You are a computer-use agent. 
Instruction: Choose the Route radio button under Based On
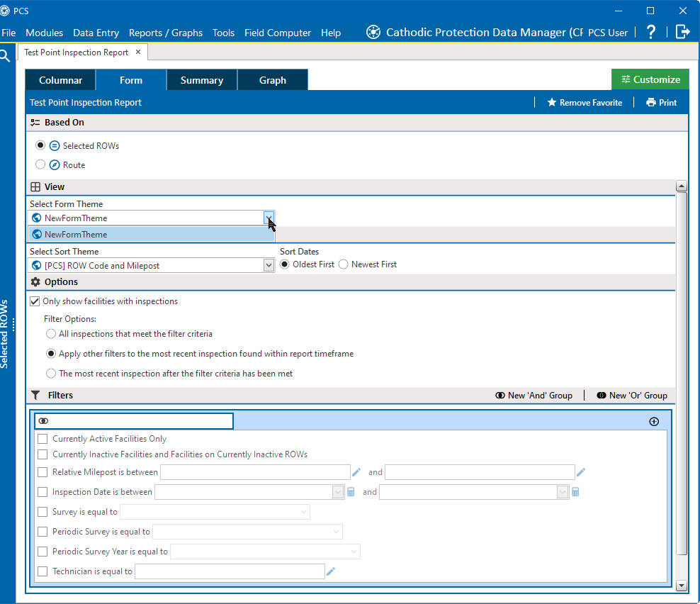tap(40, 164)
